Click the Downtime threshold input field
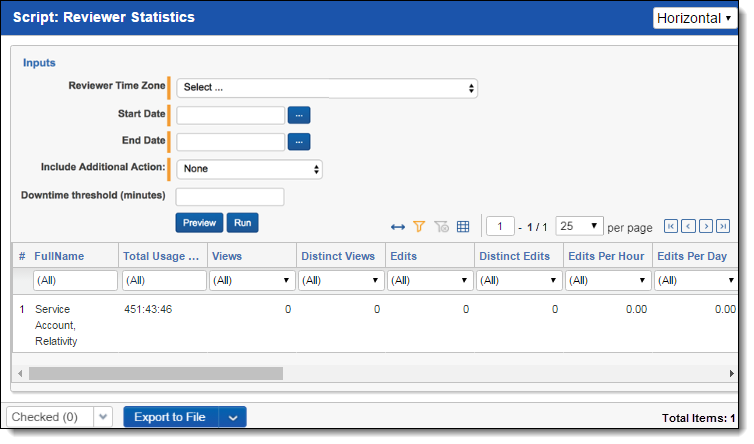Viewport: 754px width, 444px height. pyautogui.click(x=230, y=196)
